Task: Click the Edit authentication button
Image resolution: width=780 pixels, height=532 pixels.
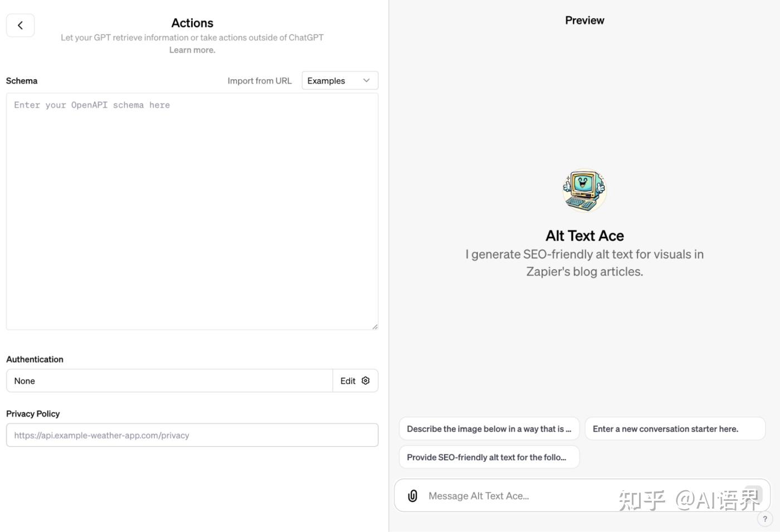Action: coord(347,380)
